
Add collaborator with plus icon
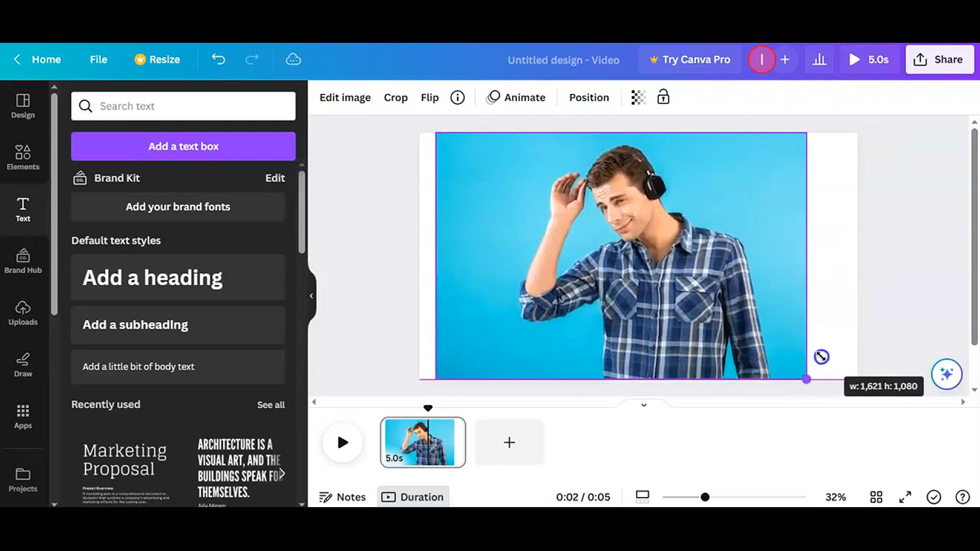pos(785,60)
